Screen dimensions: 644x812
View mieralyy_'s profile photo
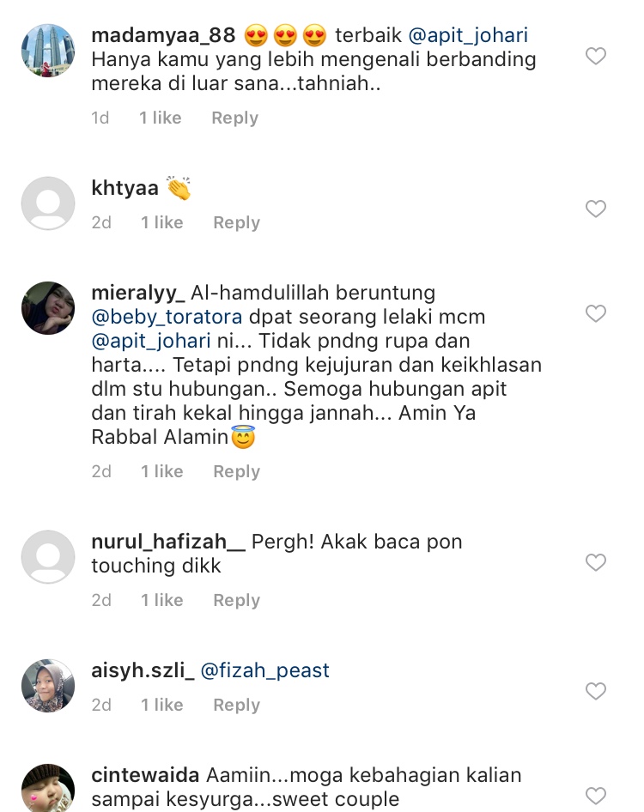point(48,308)
